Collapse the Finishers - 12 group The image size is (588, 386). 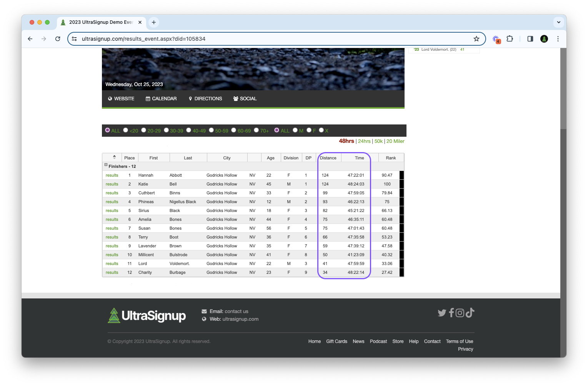coord(106,165)
